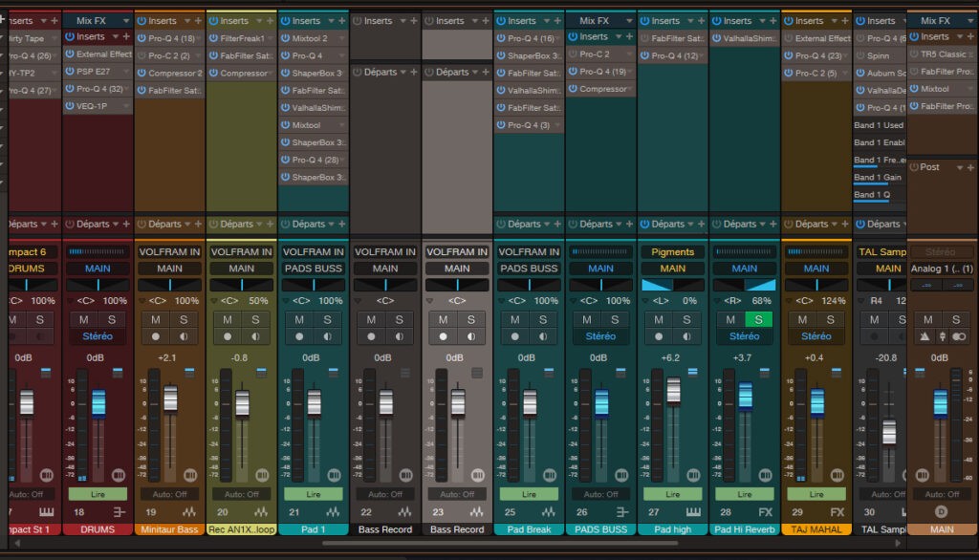Image resolution: width=979 pixels, height=560 pixels.
Task: Mute the TAJ MAHAL channel
Action: pyautogui.click(x=801, y=320)
